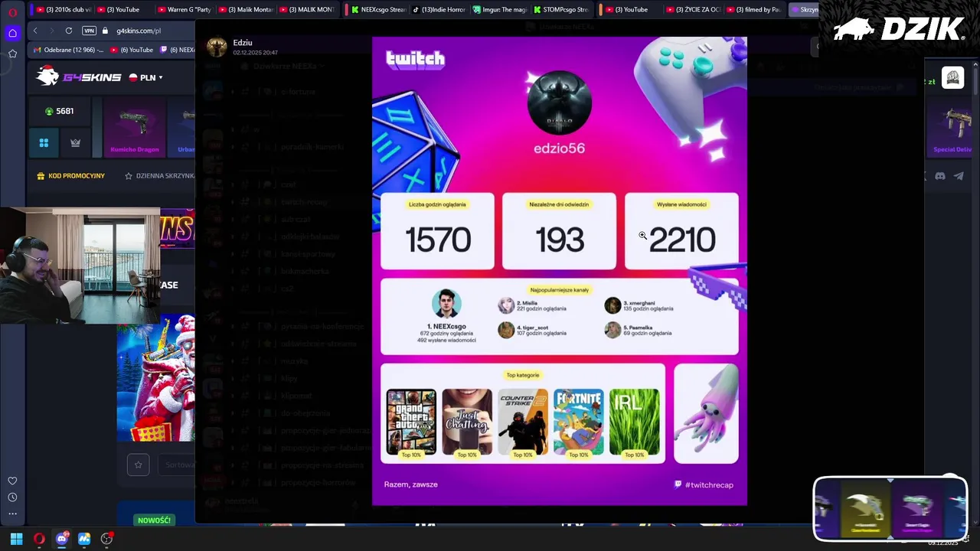Click the 1570 hours watched card
This screenshot has height=551, width=980.
pos(437,232)
